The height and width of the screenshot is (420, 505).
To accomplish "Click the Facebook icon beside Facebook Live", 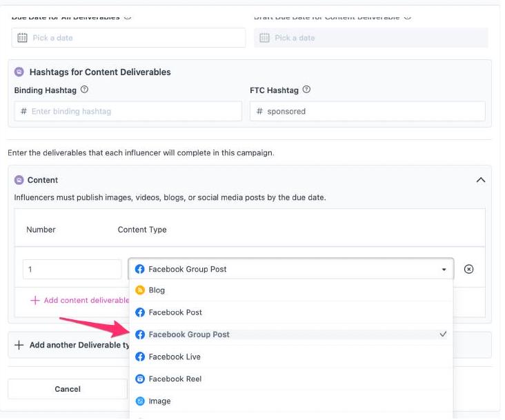I will tap(140, 357).
